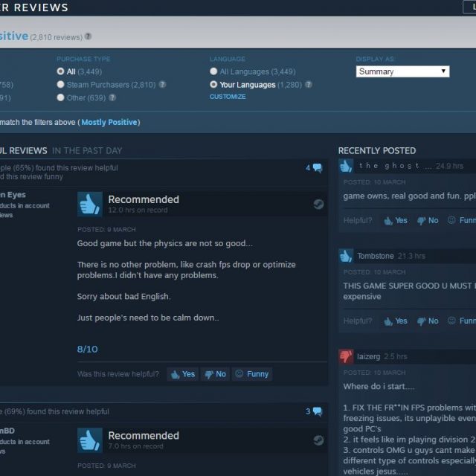Click the 'POSTED: 9 MARCH' date on 12.0 hrs review
Viewport: 476px width, 476px height.
tap(106, 230)
